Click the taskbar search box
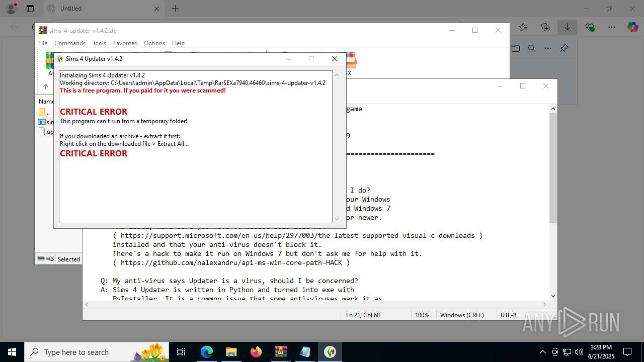Viewport: 644px width, 362px height. point(97,352)
